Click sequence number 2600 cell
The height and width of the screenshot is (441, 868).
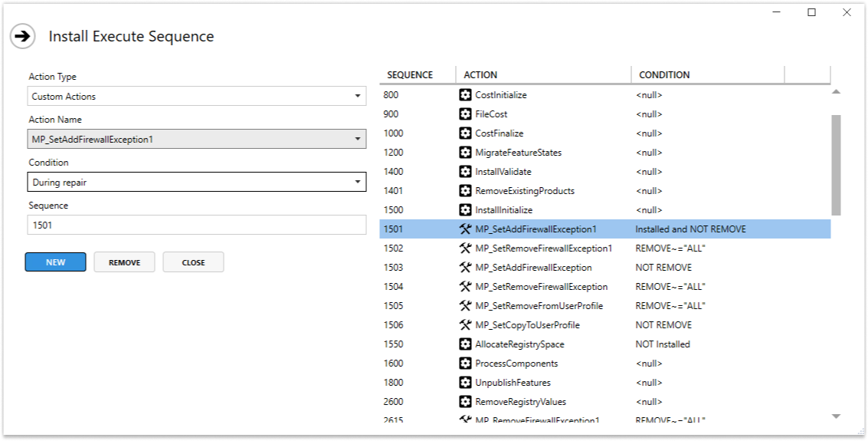click(x=394, y=402)
